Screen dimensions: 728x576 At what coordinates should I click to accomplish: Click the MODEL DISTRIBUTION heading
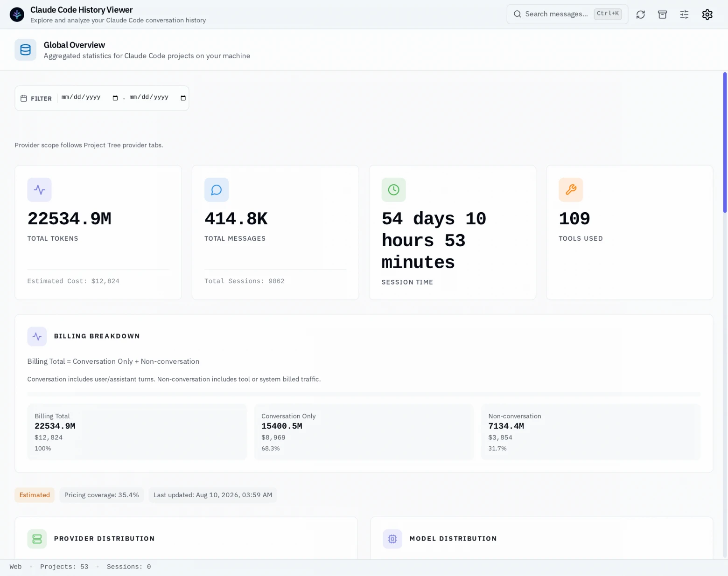pos(453,539)
